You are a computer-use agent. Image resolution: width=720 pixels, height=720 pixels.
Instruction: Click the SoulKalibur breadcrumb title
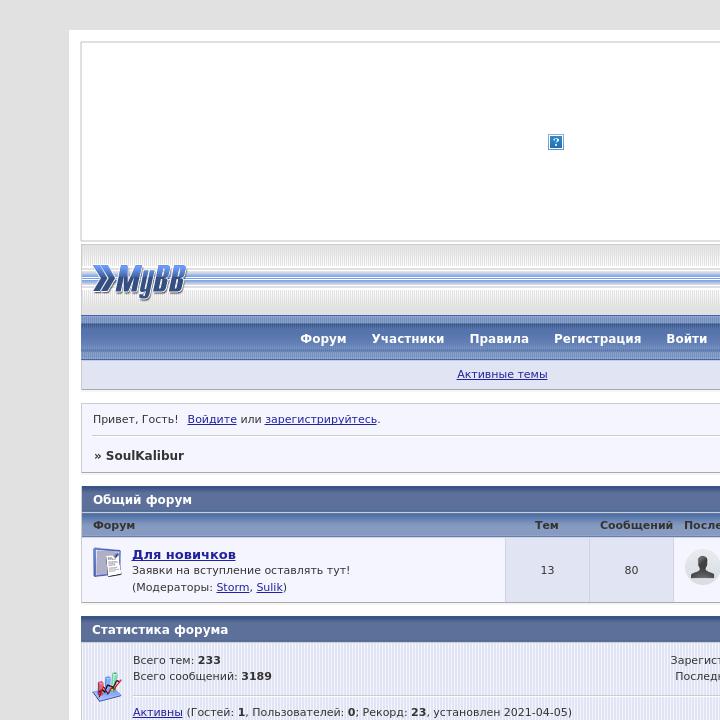(145, 456)
